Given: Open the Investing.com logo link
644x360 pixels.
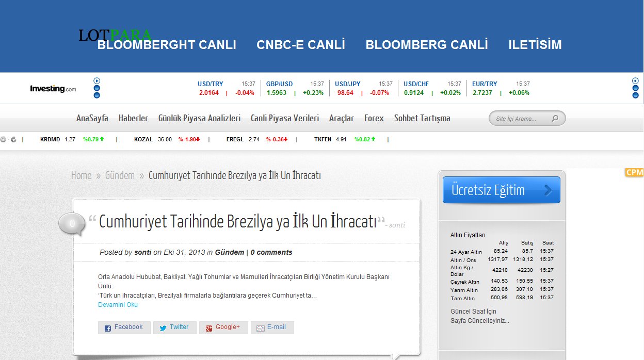Looking at the screenshot, I should coord(53,89).
